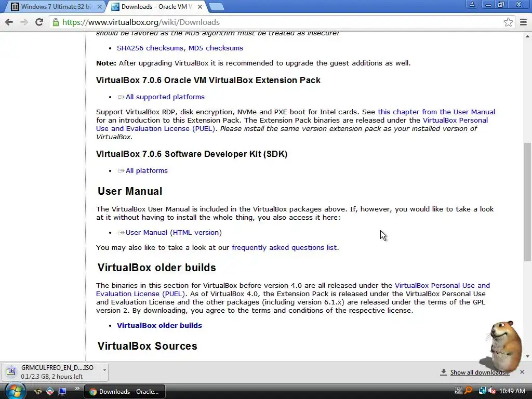Open the MD5 checksums link
The image size is (532, 399).
[x=216, y=48]
